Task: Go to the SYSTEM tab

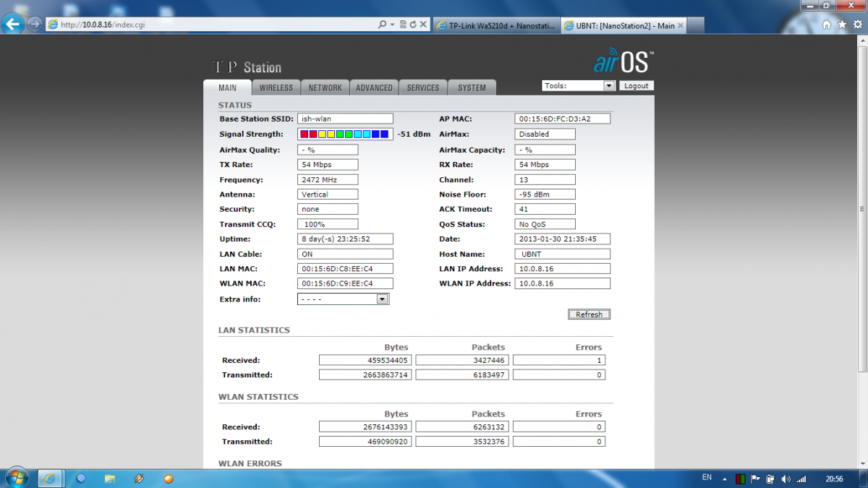Action: coord(472,88)
